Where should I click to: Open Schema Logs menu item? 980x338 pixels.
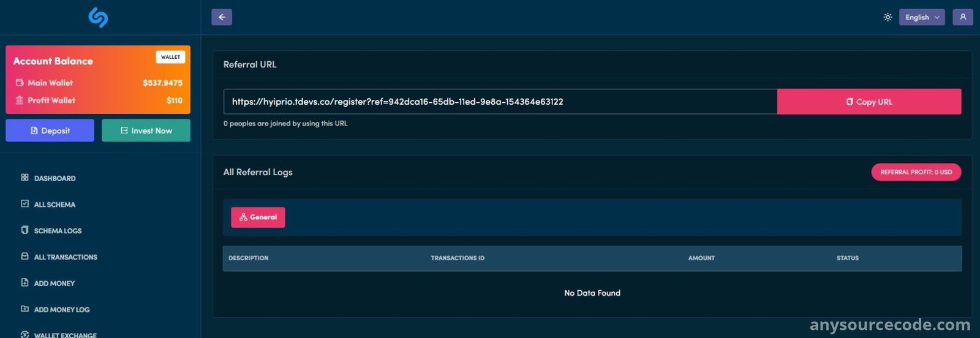click(58, 231)
